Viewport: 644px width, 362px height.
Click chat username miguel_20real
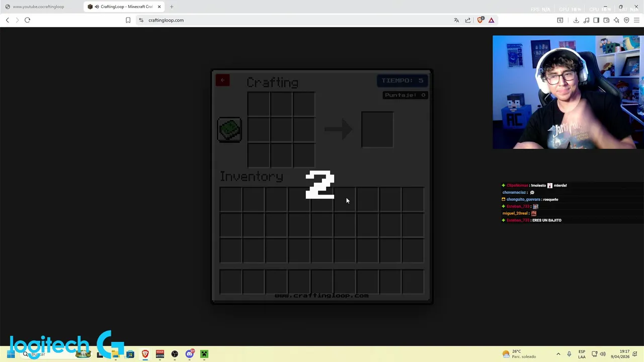[x=515, y=213]
